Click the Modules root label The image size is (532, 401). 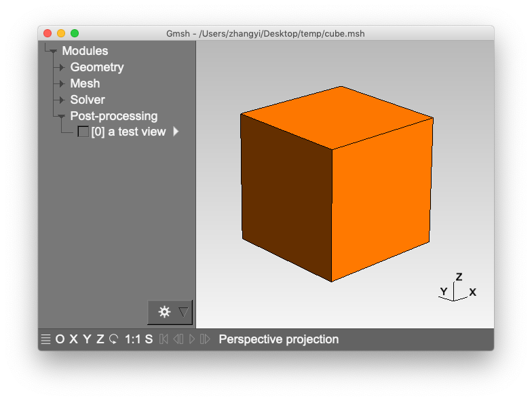85,51
